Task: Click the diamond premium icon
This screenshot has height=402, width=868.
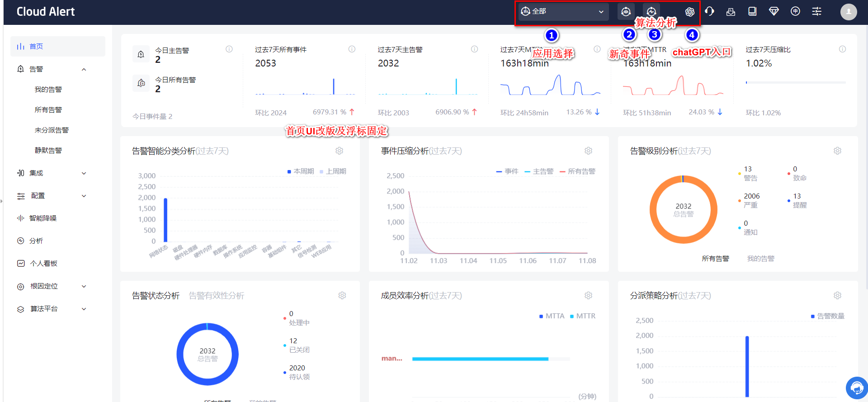Action: pyautogui.click(x=774, y=11)
